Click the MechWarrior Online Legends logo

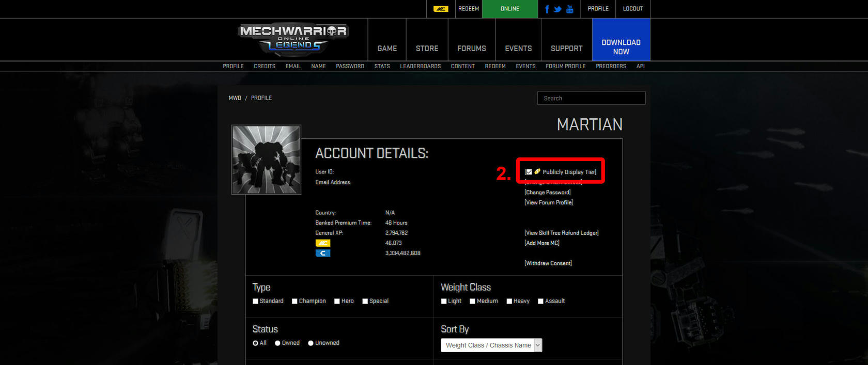click(293, 38)
